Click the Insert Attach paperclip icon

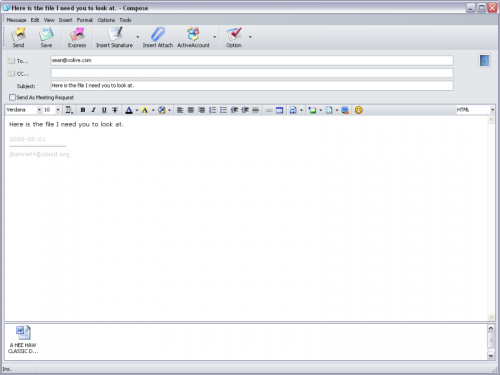click(x=158, y=38)
